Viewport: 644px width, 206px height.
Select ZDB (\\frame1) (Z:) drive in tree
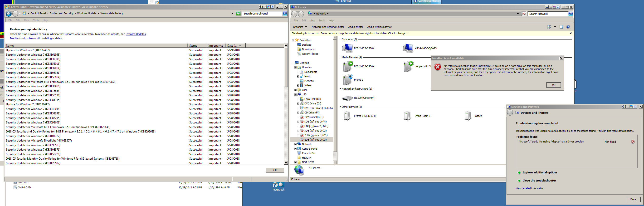[x=315, y=140]
